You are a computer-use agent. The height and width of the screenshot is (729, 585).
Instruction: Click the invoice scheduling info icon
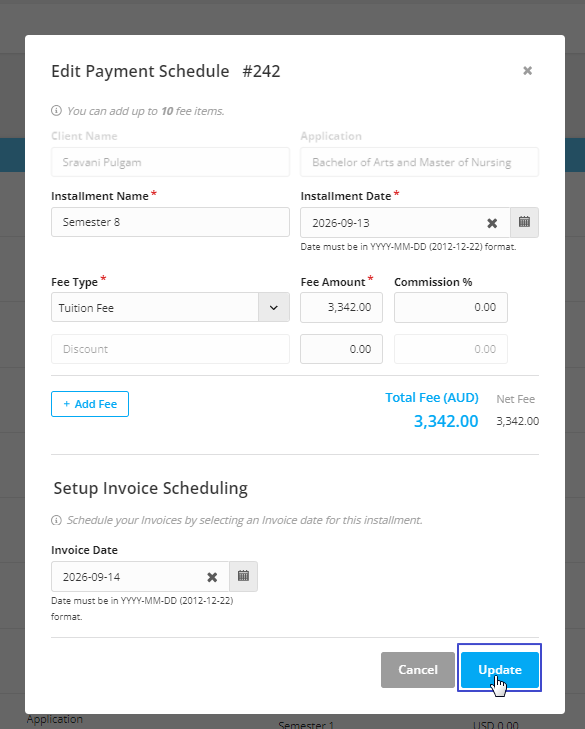(x=56, y=520)
